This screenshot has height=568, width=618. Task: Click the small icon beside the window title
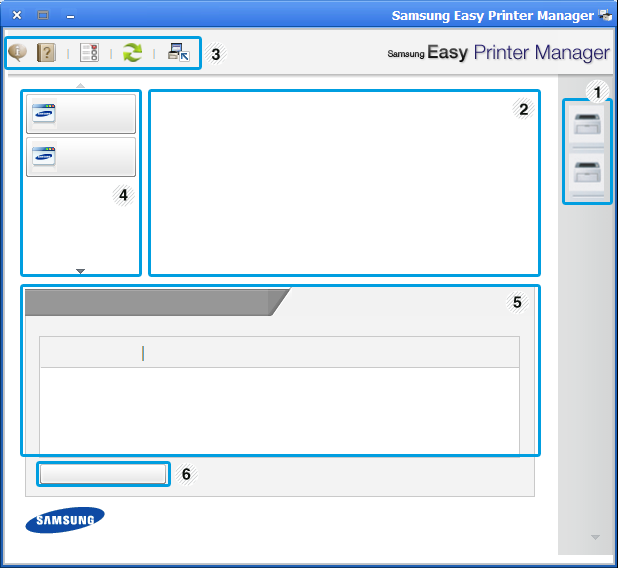(604, 16)
